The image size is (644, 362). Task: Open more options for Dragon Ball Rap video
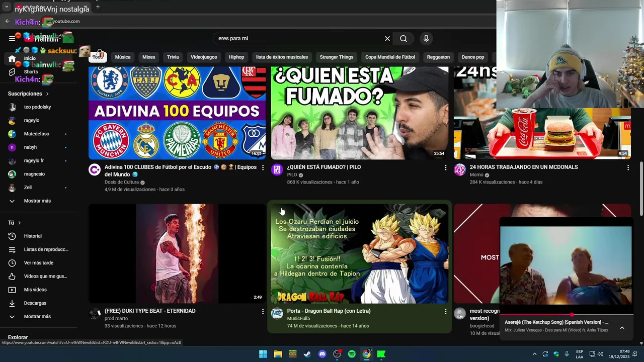coord(445,312)
